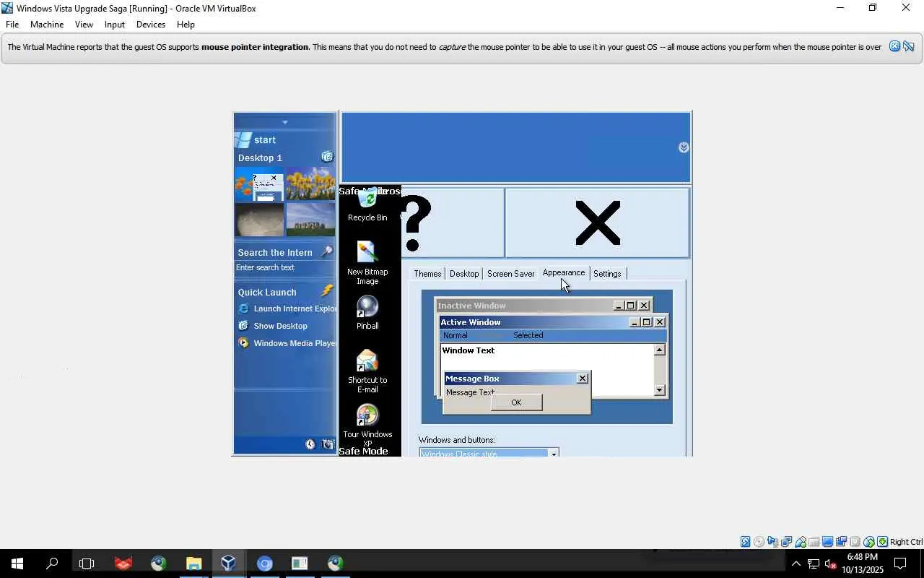This screenshot has width=924, height=578.
Task: Click the large black X close icon
Action: click(x=598, y=223)
